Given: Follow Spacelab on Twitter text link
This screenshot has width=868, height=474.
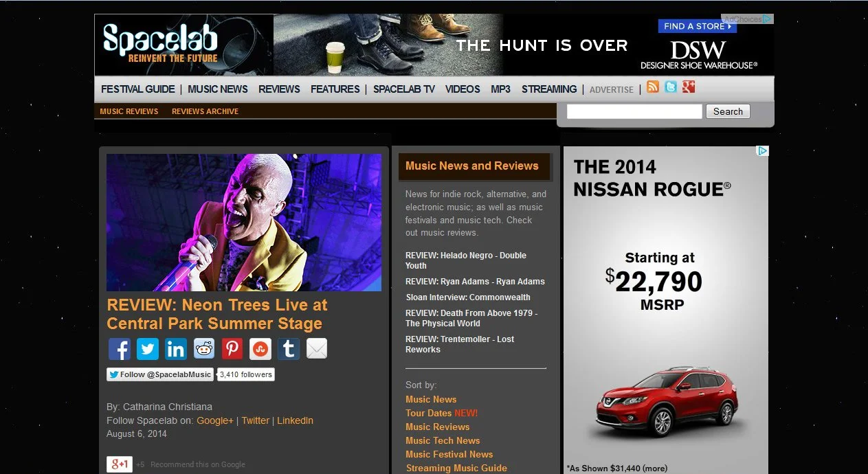Looking at the screenshot, I should pyautogui.click(x=255, y=420).
